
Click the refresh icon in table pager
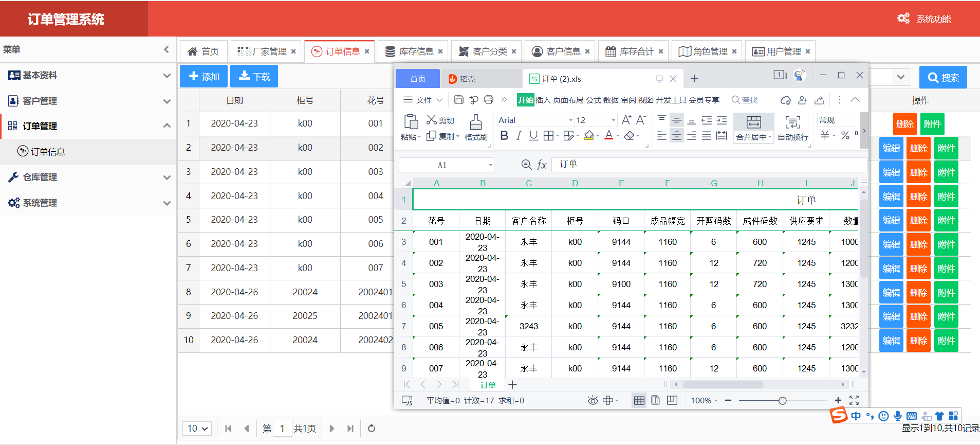[x=372, y=428]
